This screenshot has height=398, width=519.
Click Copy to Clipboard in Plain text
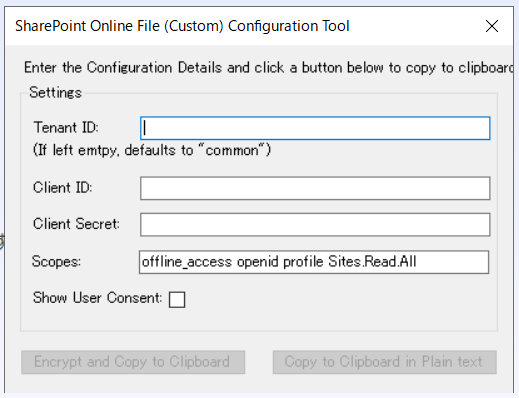click(385, 362)
